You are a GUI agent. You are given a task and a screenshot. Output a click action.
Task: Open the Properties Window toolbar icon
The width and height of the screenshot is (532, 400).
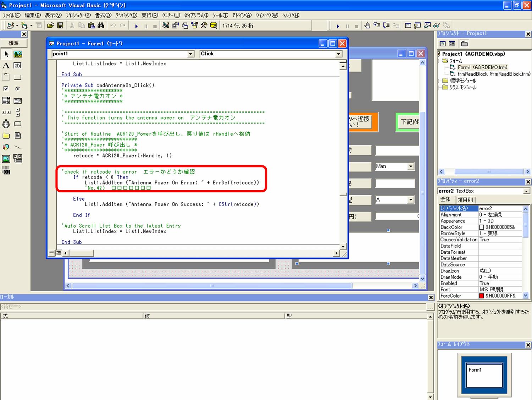coord(175,26)
